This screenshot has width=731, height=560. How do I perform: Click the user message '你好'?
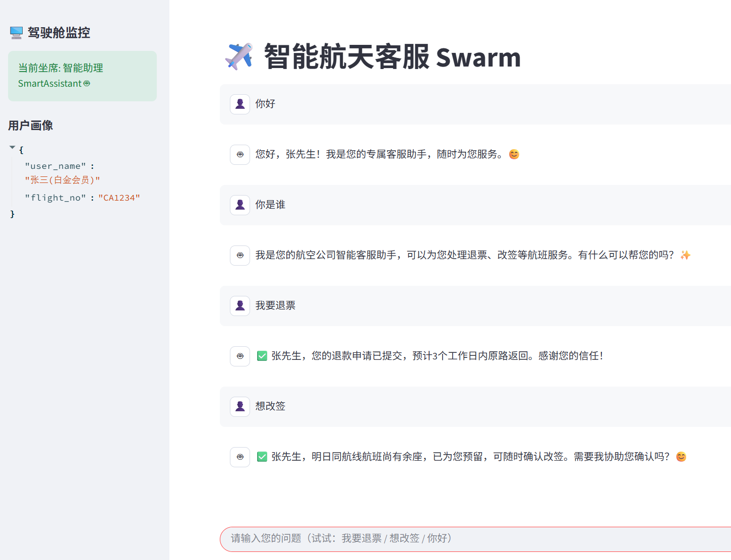pyautogui.click(x=265, y=104)
